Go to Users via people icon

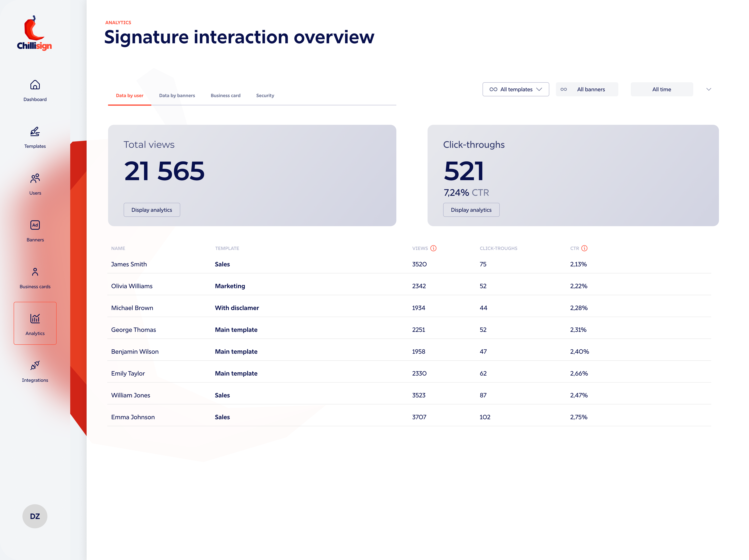click(x=35, y=178)
